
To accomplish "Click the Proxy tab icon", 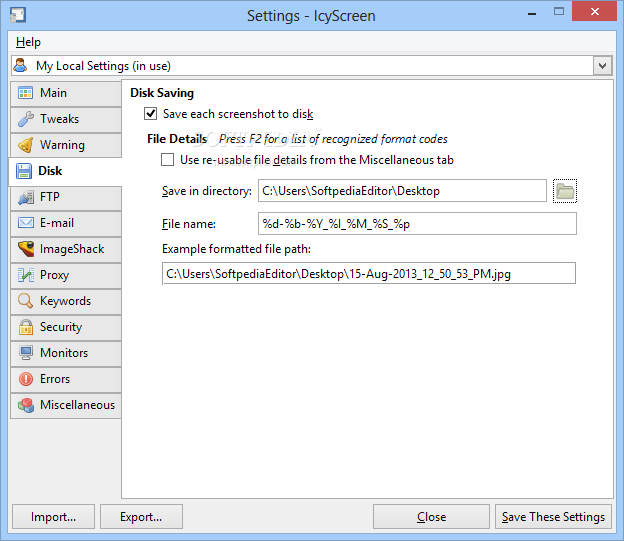I will (25, 275).
